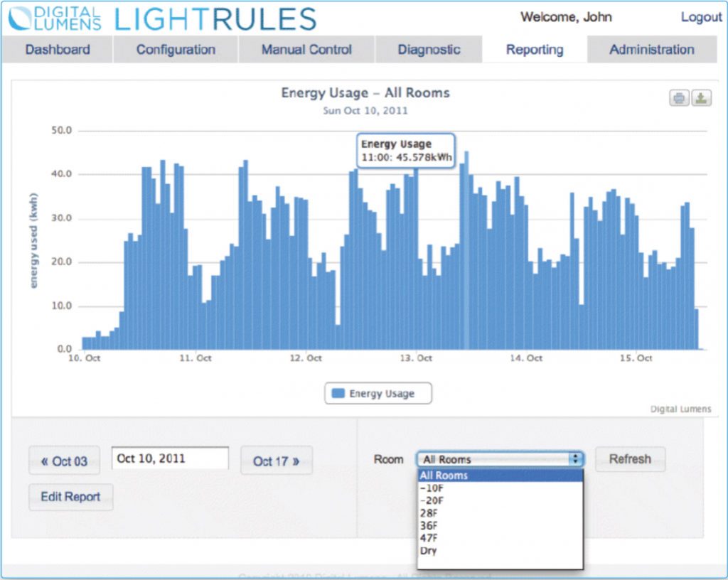The width and height of the screenshot is (728, 580).
Task: Download the chart via export icon
Action: 701,98
